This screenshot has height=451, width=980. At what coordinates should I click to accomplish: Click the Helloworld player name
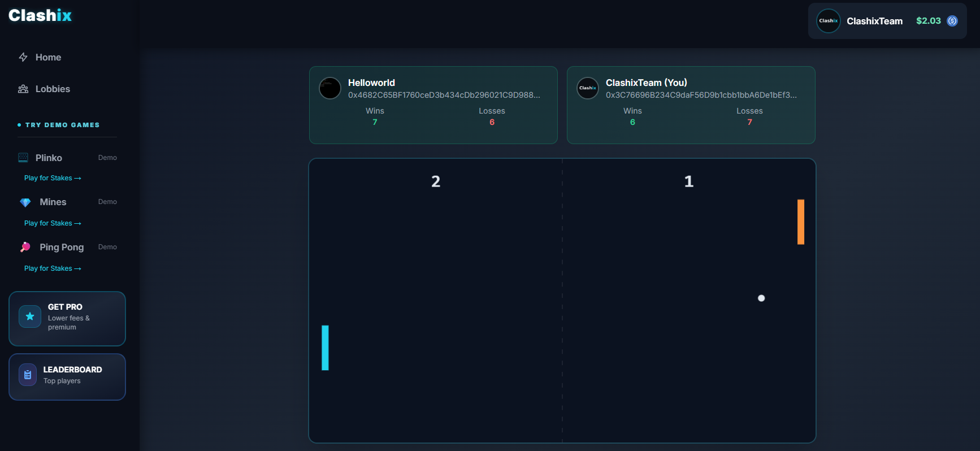click(x=371, y=83)
